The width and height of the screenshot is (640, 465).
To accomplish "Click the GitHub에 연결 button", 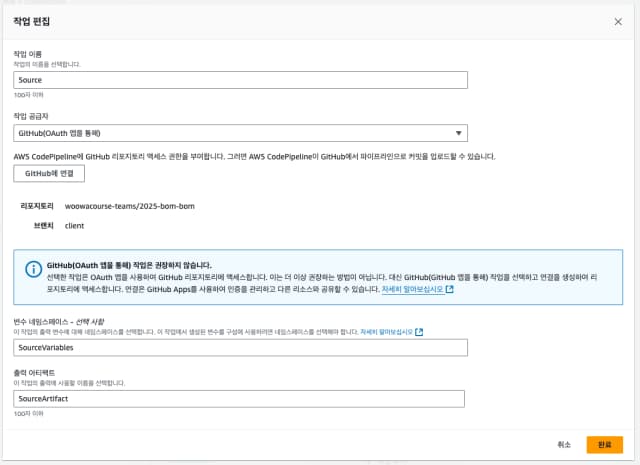I will click(49, 174).
